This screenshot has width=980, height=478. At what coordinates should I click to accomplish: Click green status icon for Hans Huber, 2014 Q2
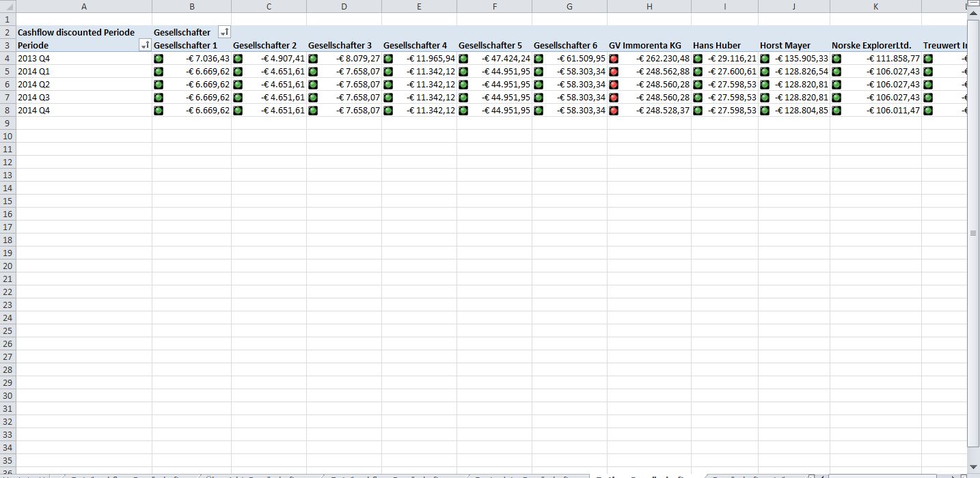point(698,85)
